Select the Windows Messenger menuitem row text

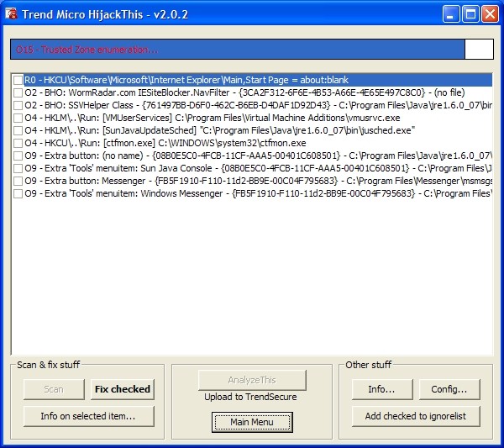coord(258,193)
